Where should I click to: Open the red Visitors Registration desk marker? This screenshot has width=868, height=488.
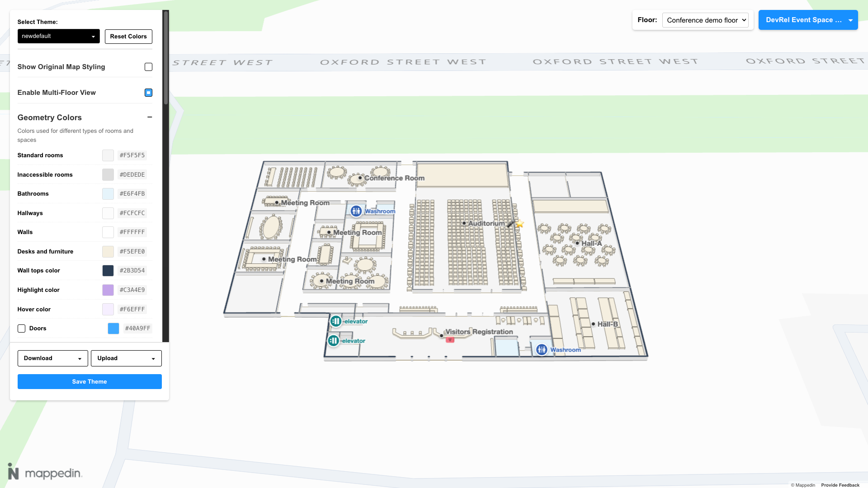[x=450, y=340]
